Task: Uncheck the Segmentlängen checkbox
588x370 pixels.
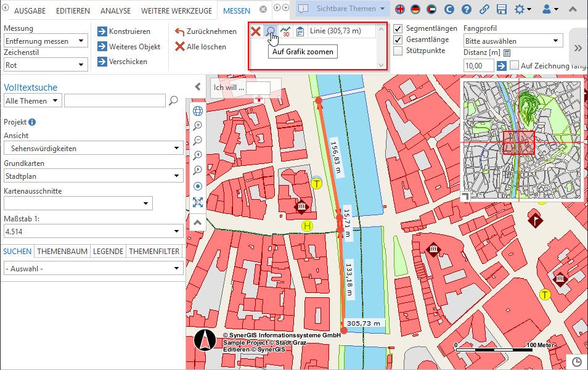Action: coord(397,28)
